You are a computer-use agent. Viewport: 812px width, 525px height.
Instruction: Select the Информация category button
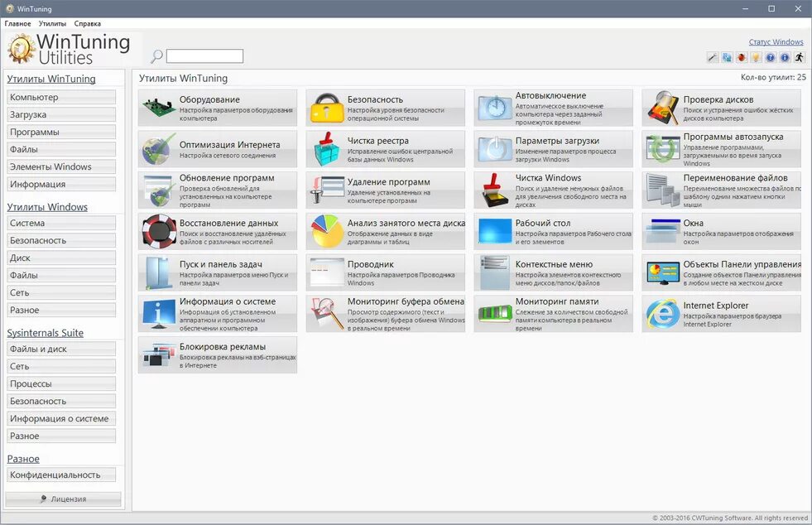click(x=61, y=184)
